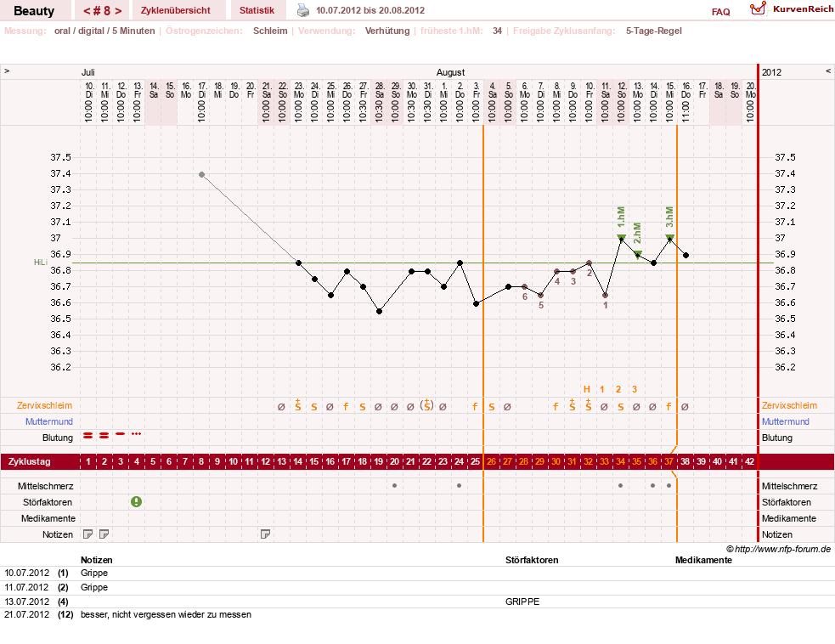
Task: Click cycle day 26 in Zyklustag row
Action: click(491, 461)
